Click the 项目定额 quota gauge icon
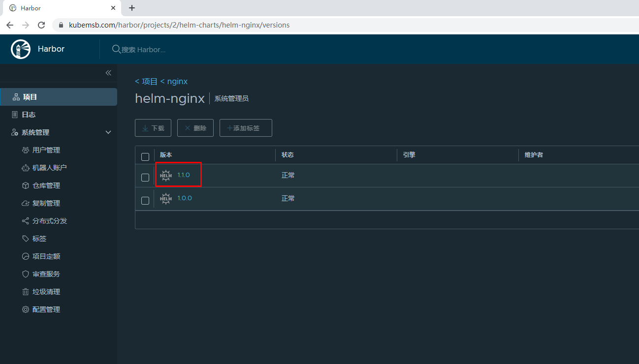This screenshot has height=364, width=639. (26, 256)
